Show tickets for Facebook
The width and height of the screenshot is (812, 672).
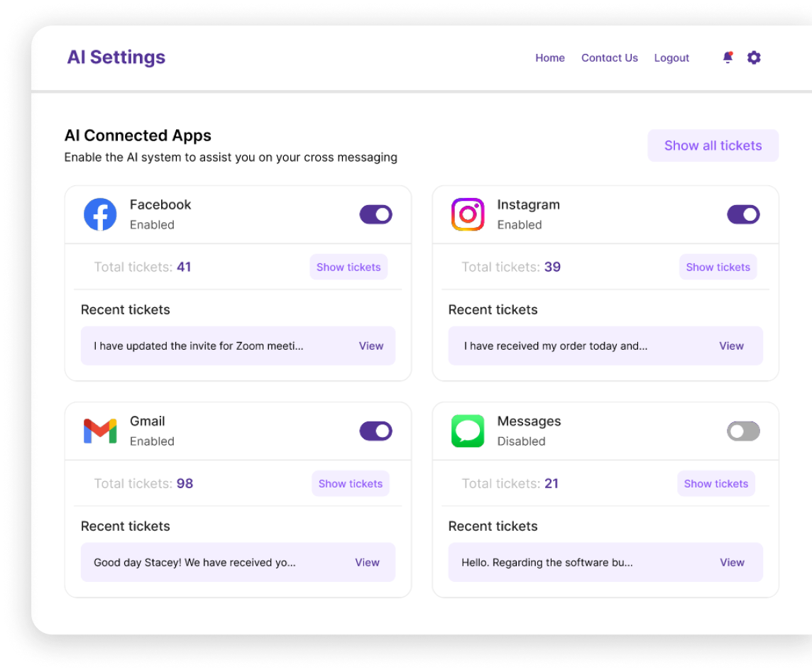click(x=349, y=267)
